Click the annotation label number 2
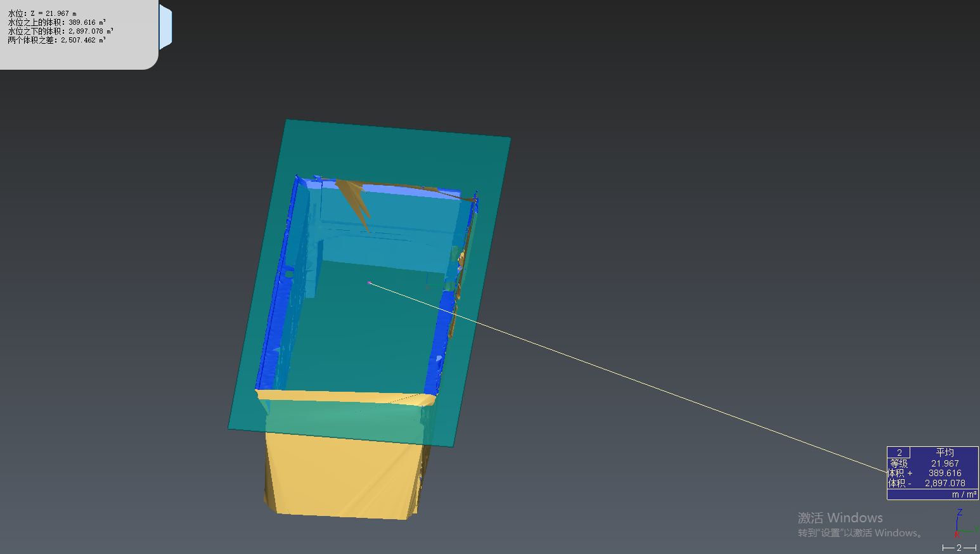Viewport: 980px width, 554px height. [899, 453]
